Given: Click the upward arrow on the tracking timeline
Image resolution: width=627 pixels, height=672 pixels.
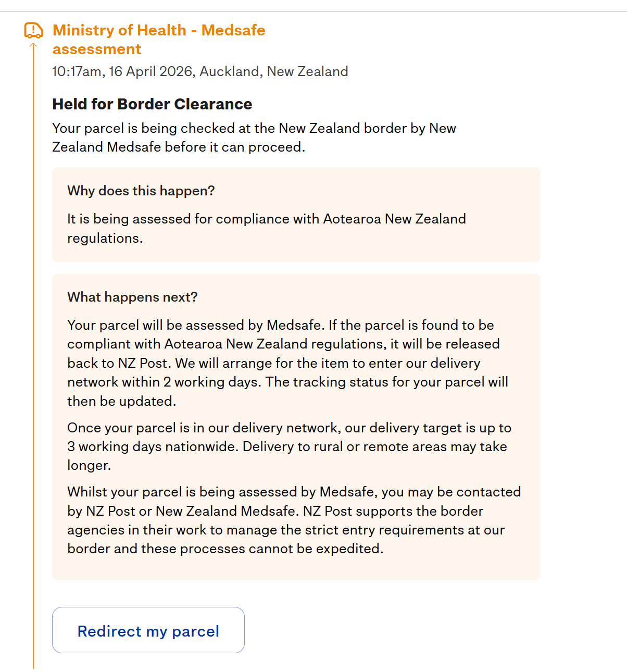Looking at the screenshot, I should coord(33,46).
